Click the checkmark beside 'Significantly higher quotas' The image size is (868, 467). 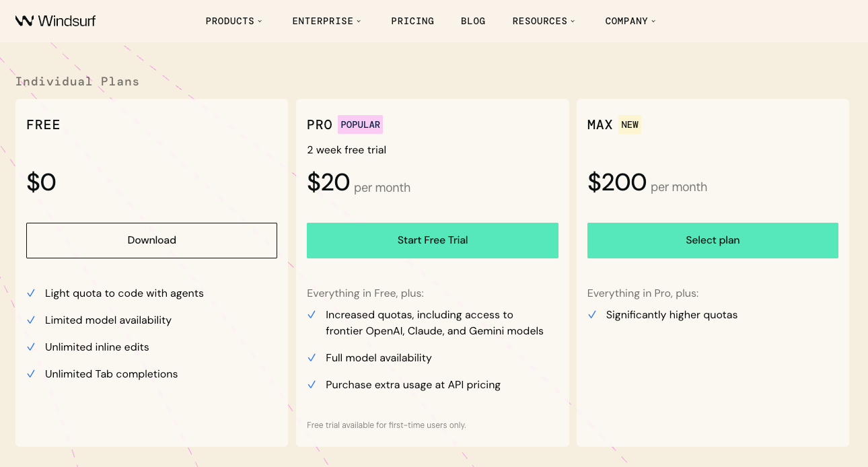click(592, 314)
